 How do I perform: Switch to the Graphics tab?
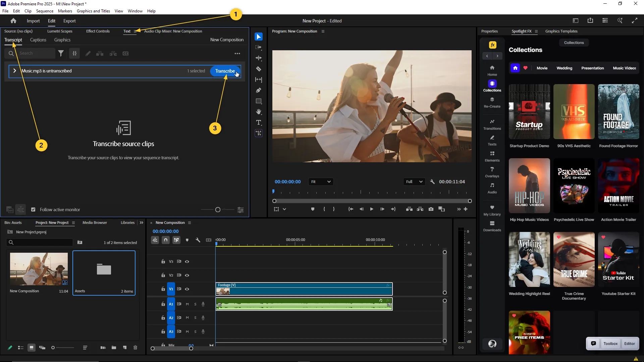62,40
